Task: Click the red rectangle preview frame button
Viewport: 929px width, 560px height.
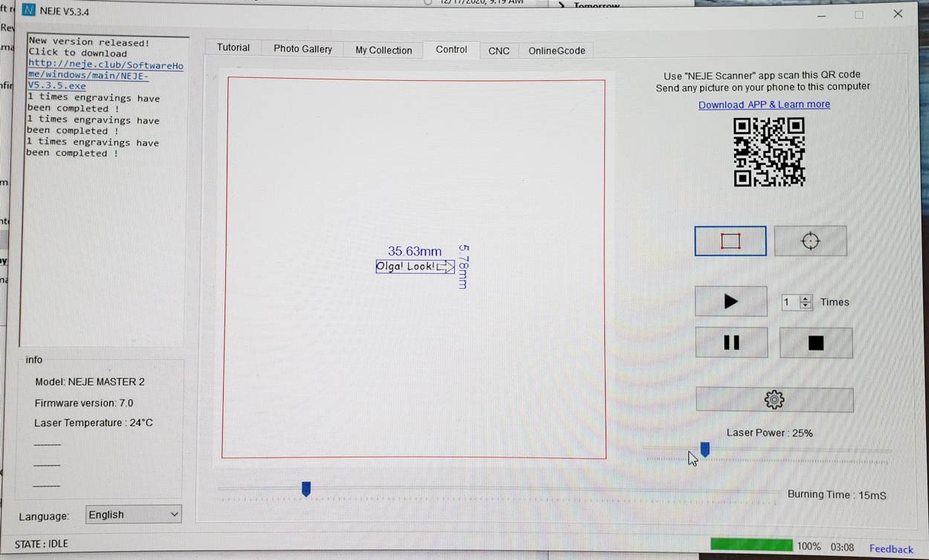Action: tap(730, 241)
